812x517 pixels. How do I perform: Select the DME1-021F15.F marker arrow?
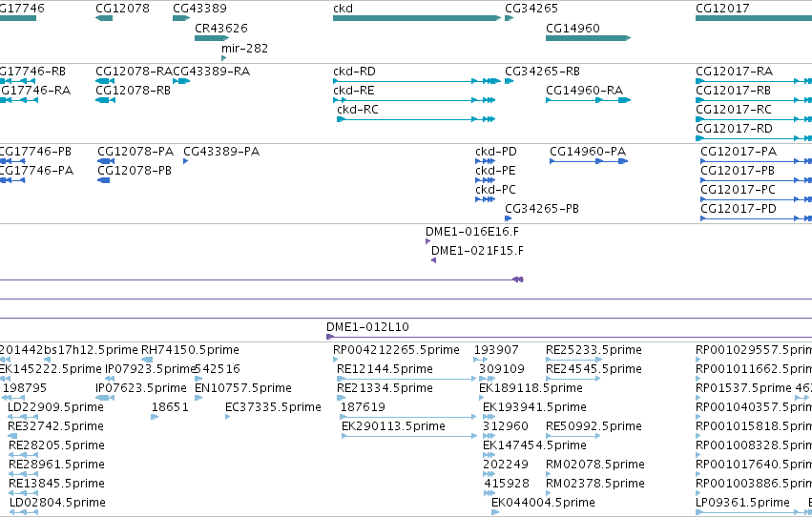click(x=433, y=260)
